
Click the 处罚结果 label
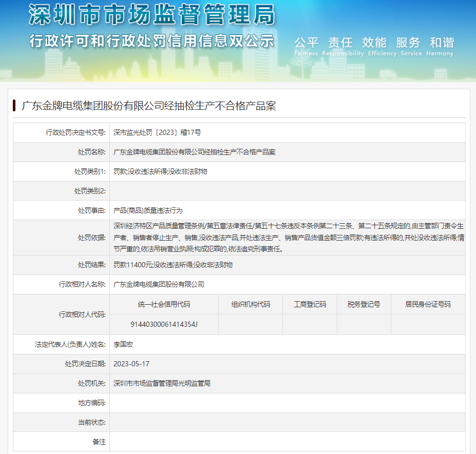click(92, 265)
